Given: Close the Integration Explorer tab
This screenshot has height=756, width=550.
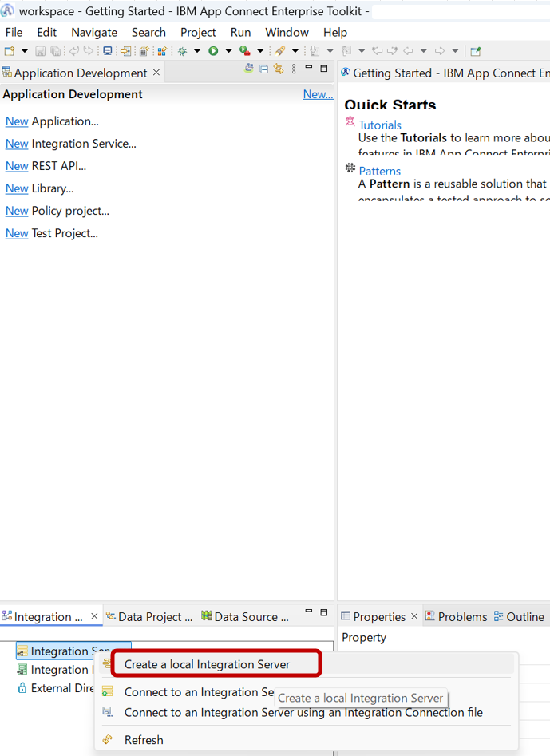Looking at the screenshot, I should point(94,616).
